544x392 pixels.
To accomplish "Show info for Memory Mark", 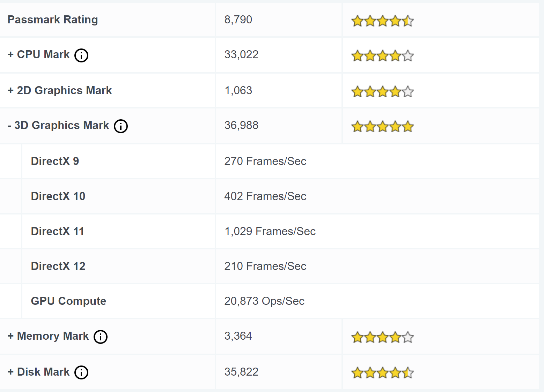I will point(101,337).
